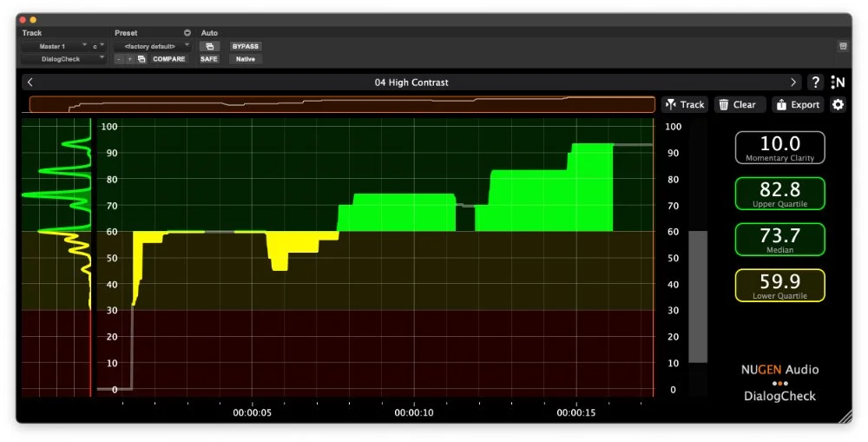The image size is (868, 442).
Task: Click the Median 73.7 readout
Action: (780, 240)
